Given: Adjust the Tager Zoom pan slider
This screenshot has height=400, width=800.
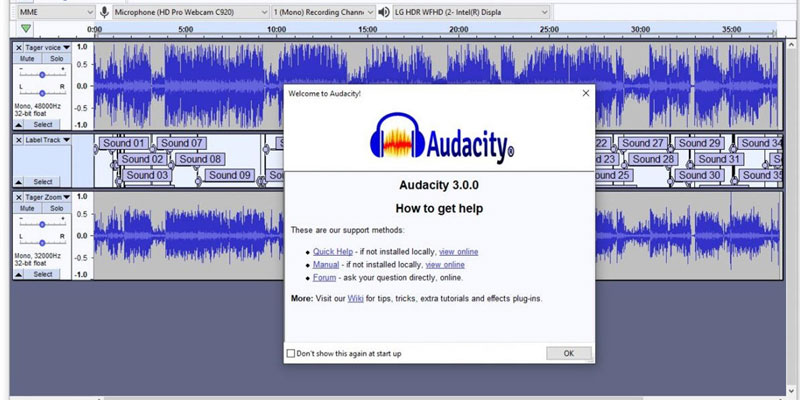Looking at the screenshot, I should coord(42,243).
